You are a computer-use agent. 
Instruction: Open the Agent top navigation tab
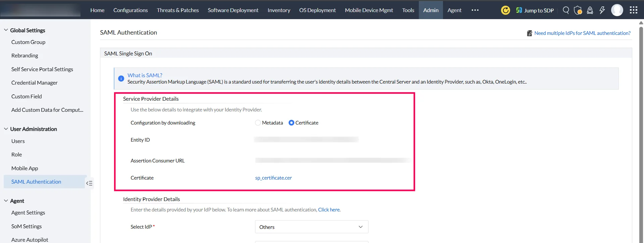454,10
